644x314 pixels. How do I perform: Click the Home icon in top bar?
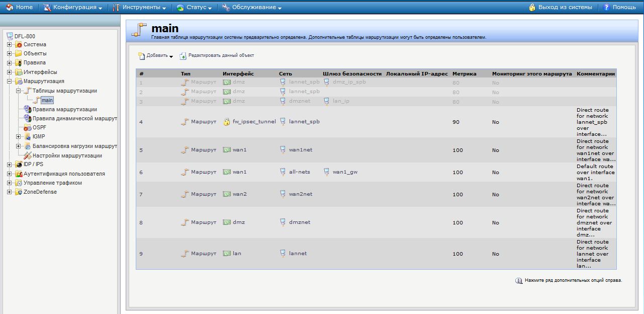coord(10,8)
